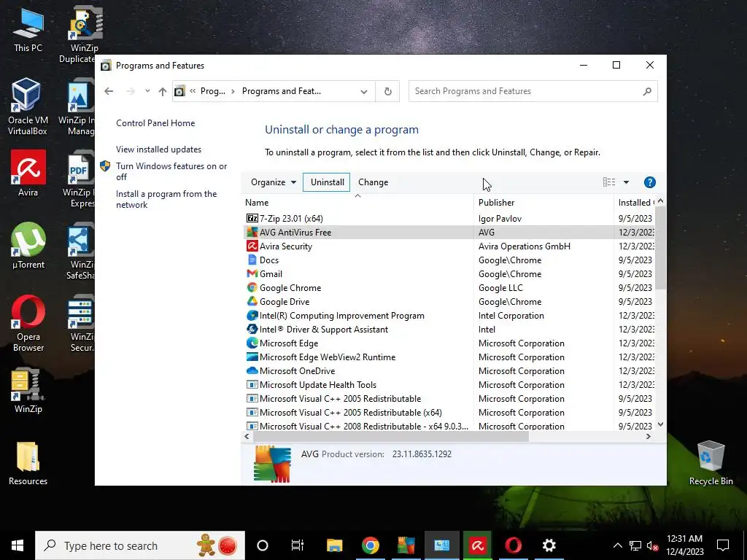Click the Gmail app icon in list
Image resolution: width=747 pixels, height=560 pixels.
pyautogui.click(x=252, y=273)
